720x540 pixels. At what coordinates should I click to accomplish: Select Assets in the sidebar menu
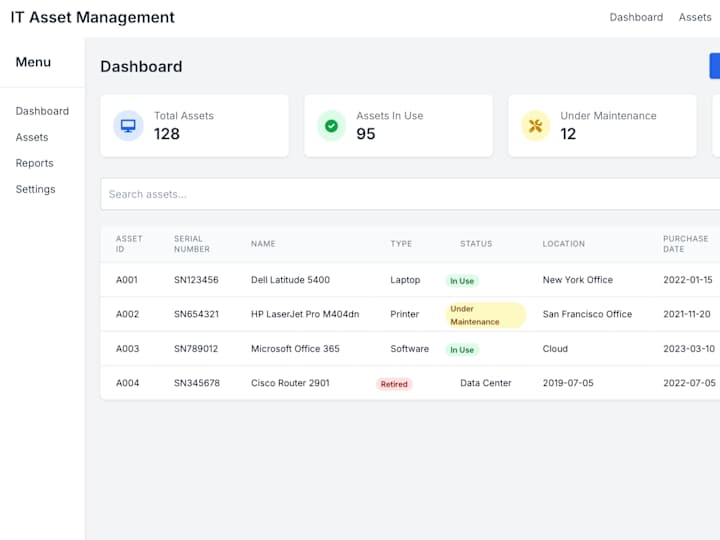tap(32, 137)
